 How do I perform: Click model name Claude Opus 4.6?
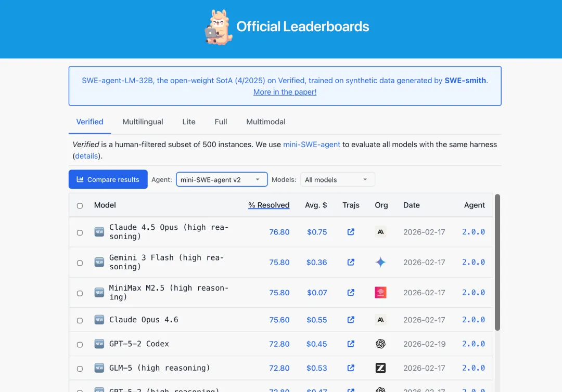coord(144,320)
